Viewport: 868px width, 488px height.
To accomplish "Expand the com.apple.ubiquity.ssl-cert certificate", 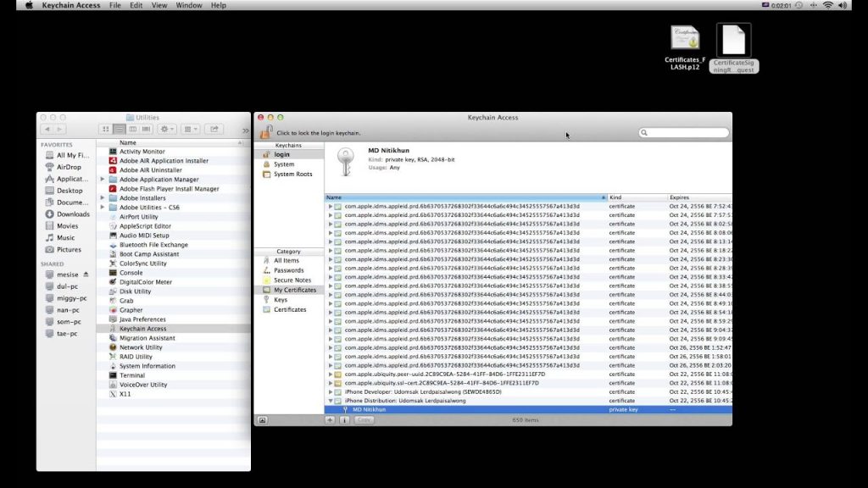I will pos(331,383).
